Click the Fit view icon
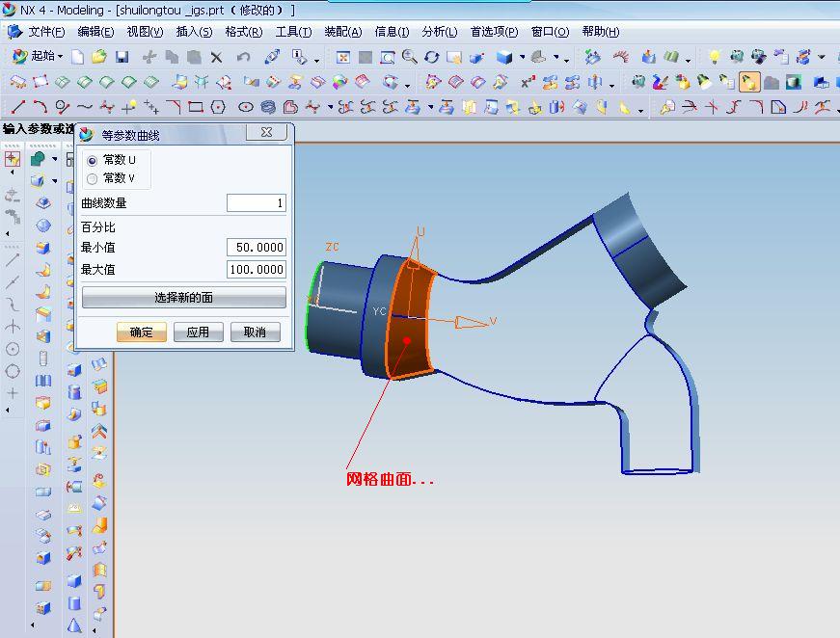The width and height of the screenshot is (840, 638). click(x=343, y=57)
